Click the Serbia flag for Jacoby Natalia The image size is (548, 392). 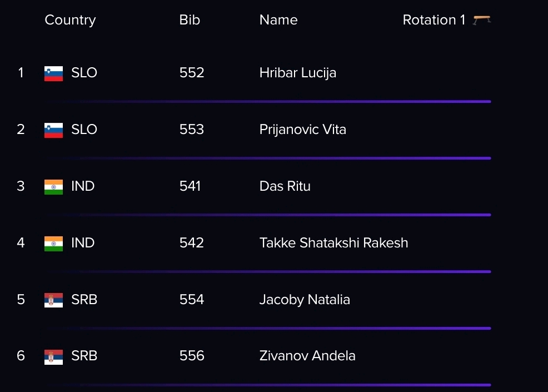(x=53, y=300)
